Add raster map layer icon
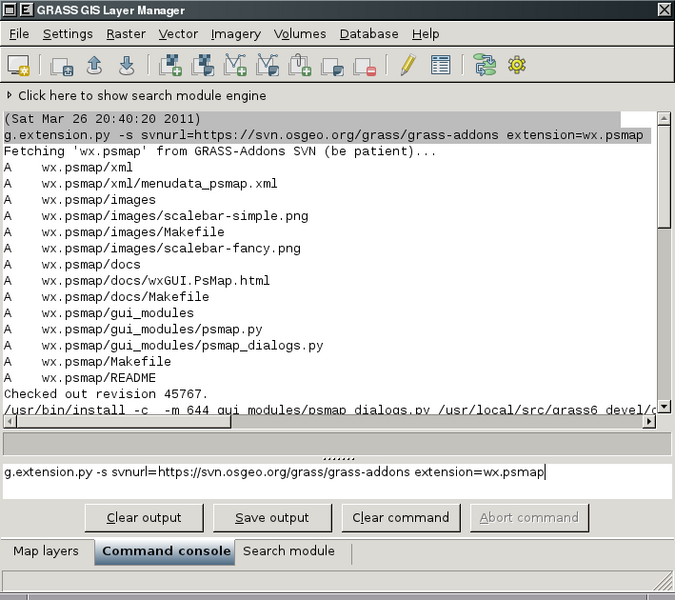 [170, 65]
